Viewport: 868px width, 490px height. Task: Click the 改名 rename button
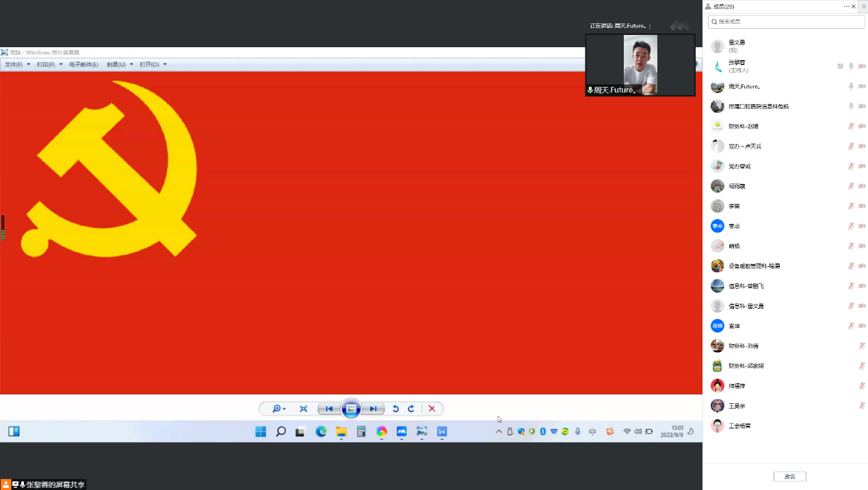click(789, 476)
